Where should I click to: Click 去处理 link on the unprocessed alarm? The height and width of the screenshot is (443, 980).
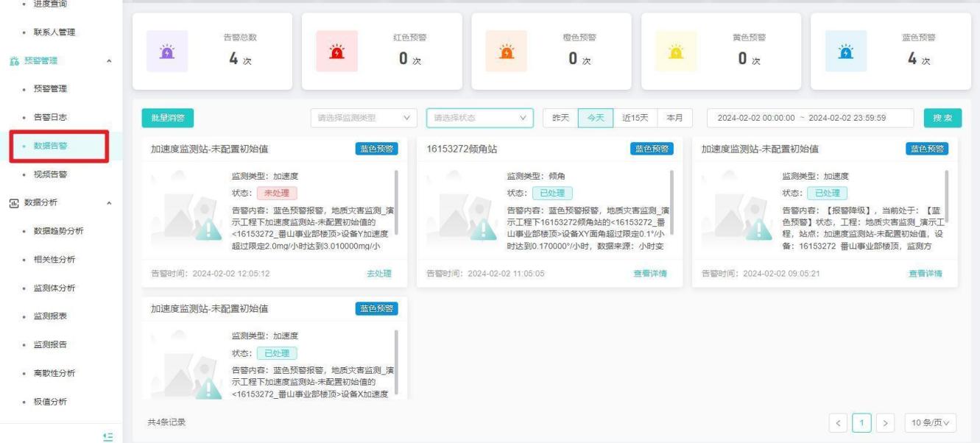point(379,274)
